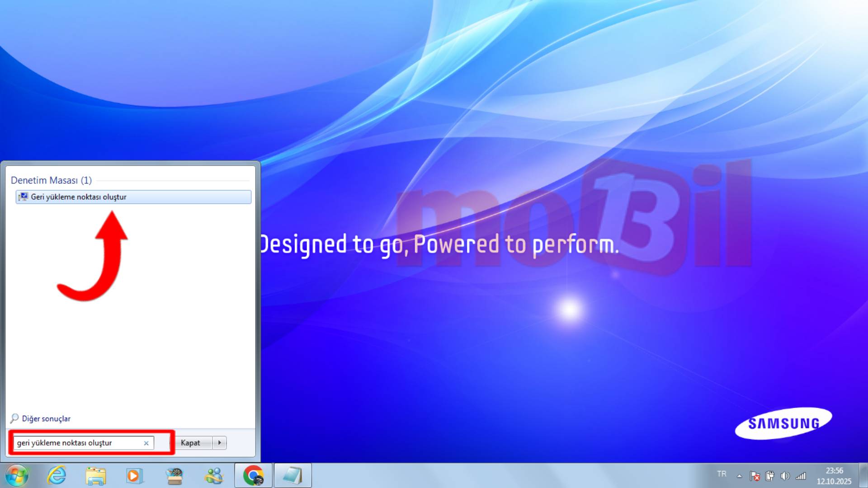Show hidden tray icons arrow
The width and height of the screenshot is (868, 488).
[739, 476]
